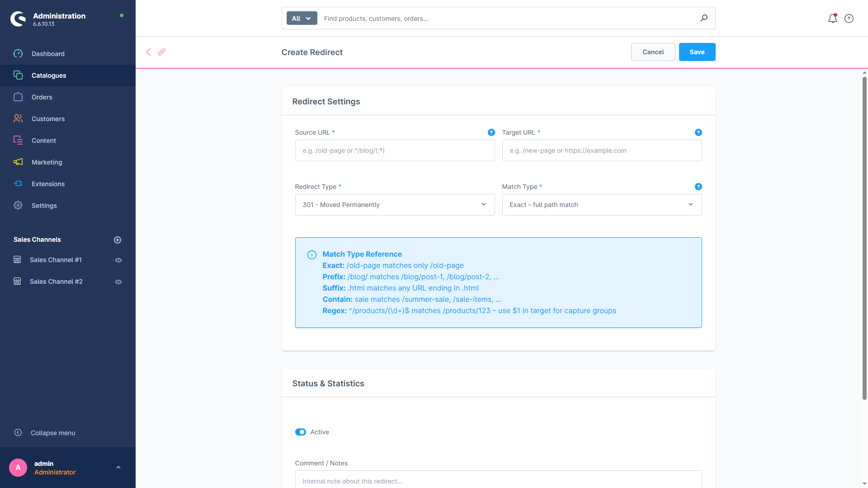Click the Match Type Reference heading

pos(362,254)
